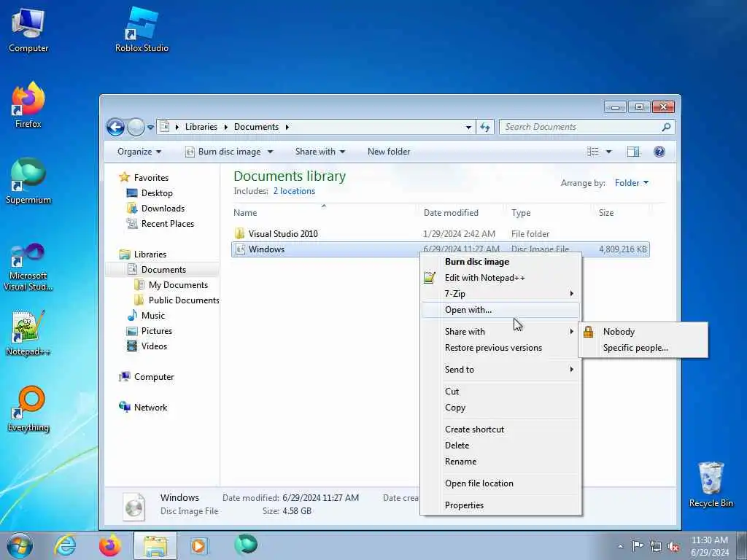Choose Burn disc image in context menu

pos(500,262)
